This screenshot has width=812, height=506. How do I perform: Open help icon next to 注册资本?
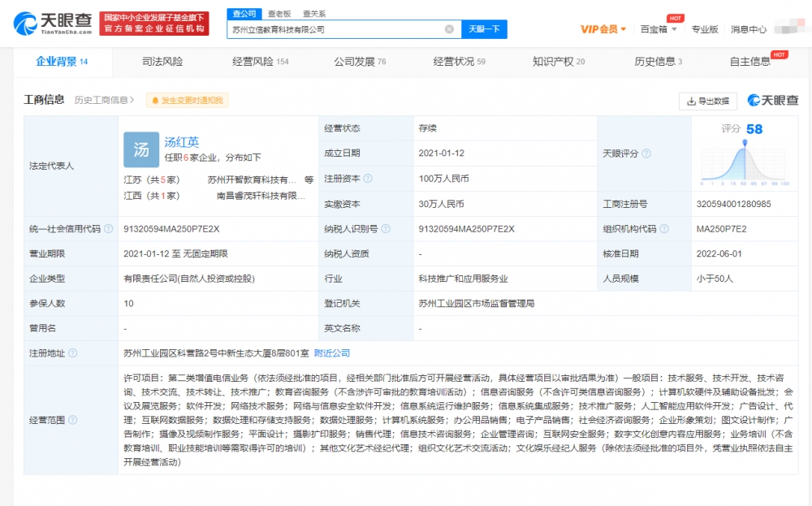368,179
